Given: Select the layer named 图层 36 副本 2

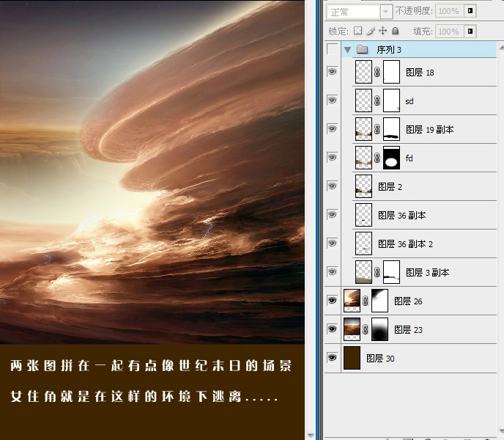Looking at the screenshot, I should point(405,244).
